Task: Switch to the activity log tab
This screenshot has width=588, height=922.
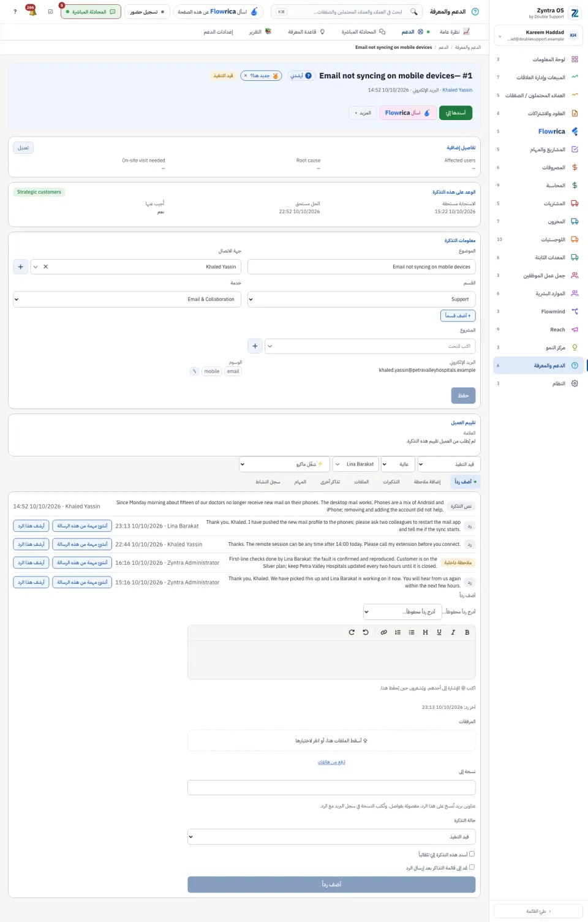Action: [x=268, y=482]
